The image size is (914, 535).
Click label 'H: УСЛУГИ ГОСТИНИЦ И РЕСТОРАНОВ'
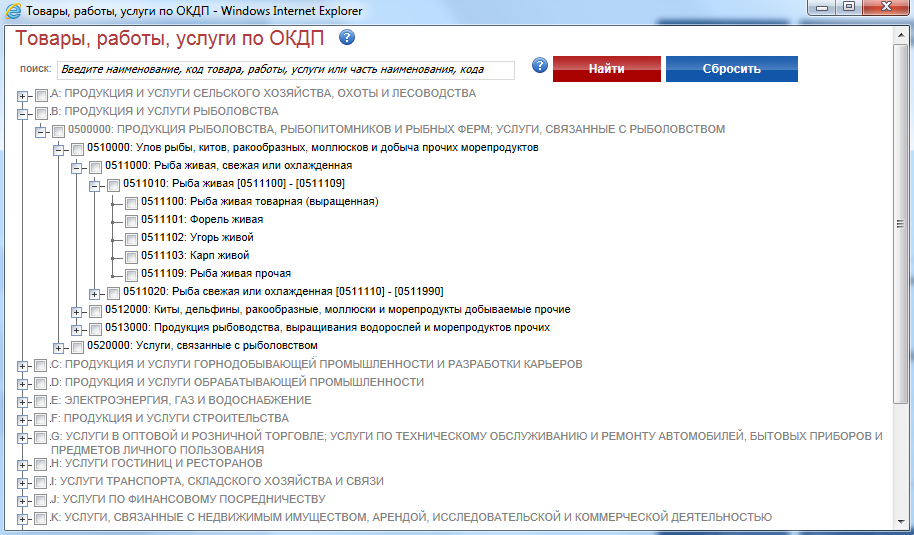(x=157, y=463)
